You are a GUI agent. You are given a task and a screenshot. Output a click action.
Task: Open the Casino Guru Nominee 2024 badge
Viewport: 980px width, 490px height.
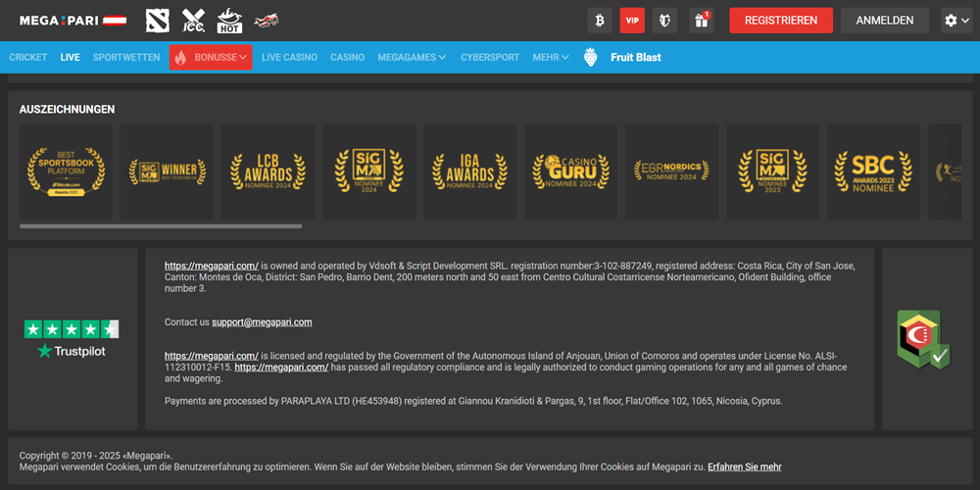tap(570, 171)
